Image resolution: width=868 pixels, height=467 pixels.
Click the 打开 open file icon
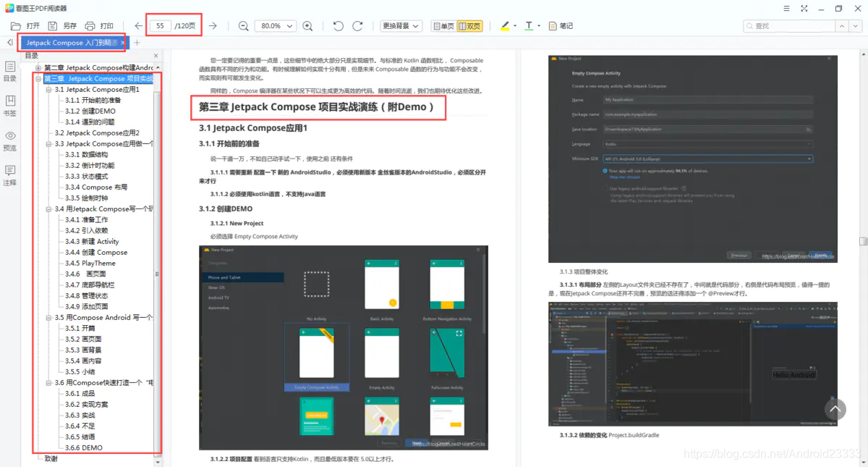point(16,26)
